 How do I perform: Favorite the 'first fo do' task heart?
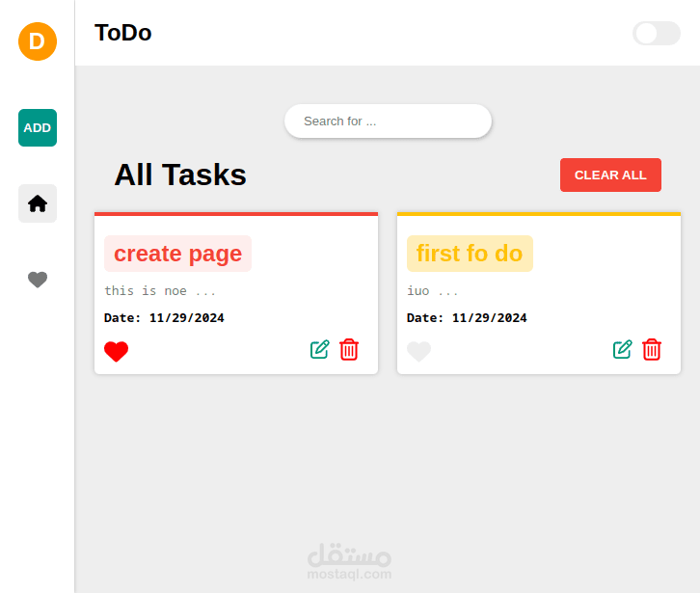(x=418, y=352)
